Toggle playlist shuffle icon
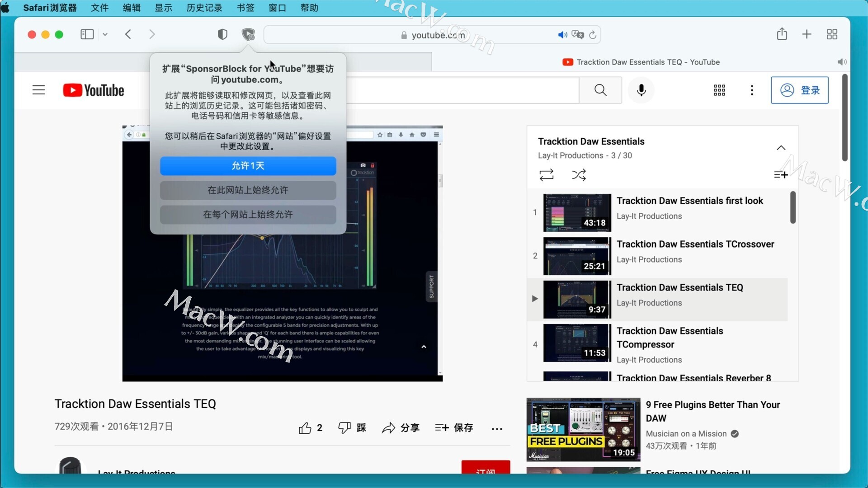 [x=579, y=175]
